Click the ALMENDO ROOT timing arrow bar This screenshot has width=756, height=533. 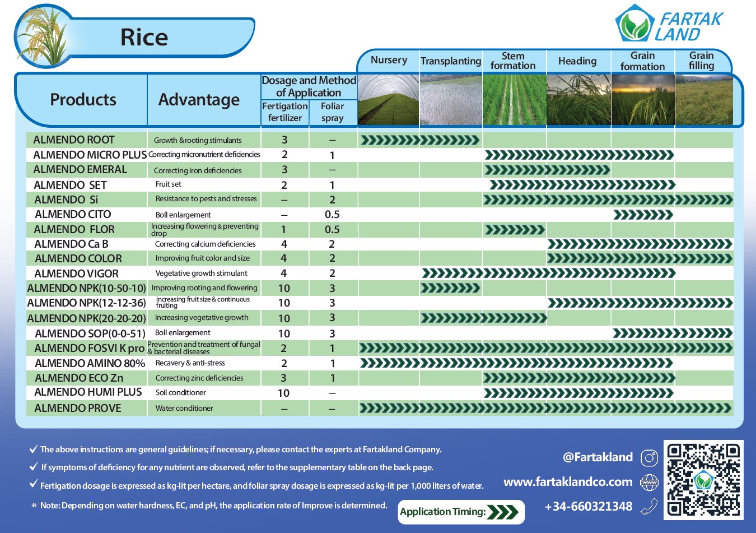coord(419,140)
